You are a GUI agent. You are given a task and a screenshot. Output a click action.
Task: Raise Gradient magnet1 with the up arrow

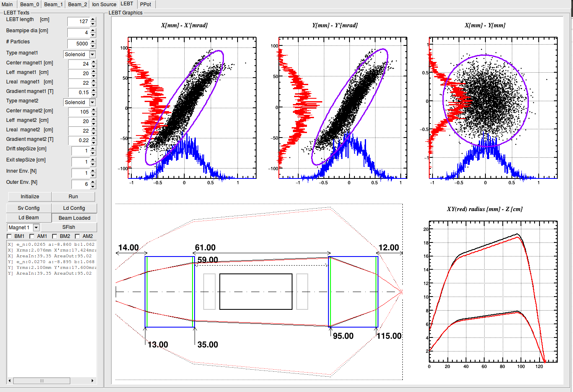pyautogui.click(x=94, y=90)
